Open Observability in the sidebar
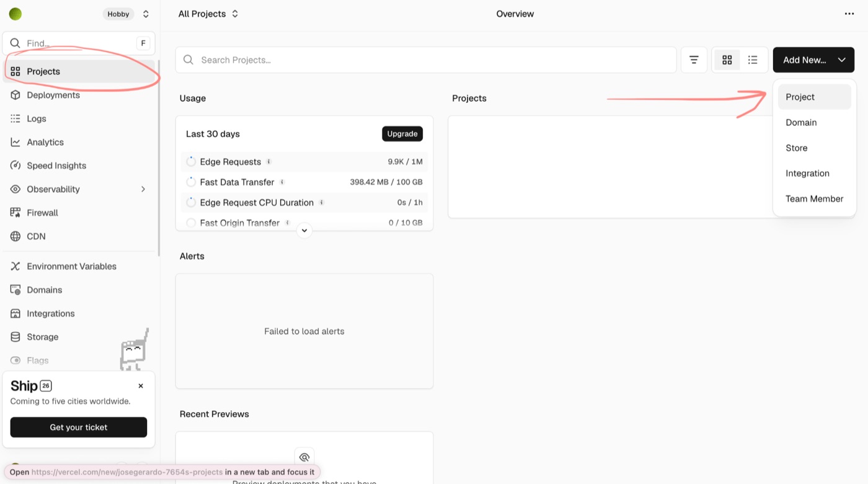The width and height of the screenshot is (868, 484). coord(79,189)
